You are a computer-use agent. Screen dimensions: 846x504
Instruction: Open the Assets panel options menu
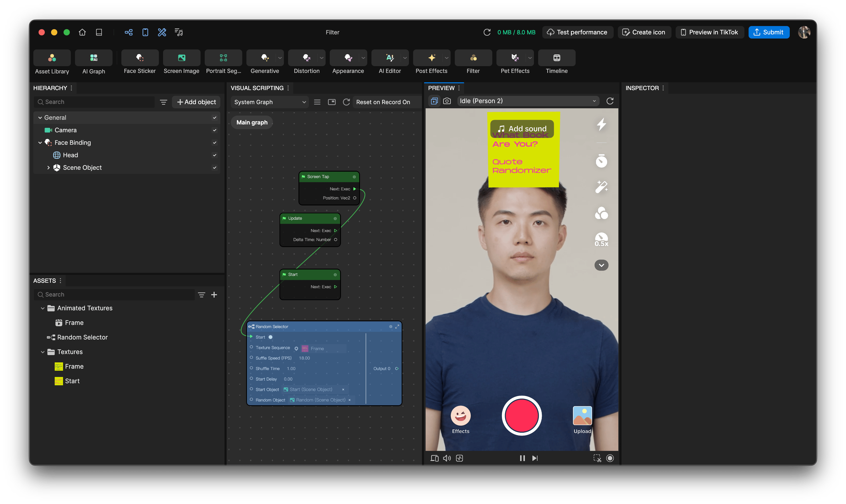point(60,281)
